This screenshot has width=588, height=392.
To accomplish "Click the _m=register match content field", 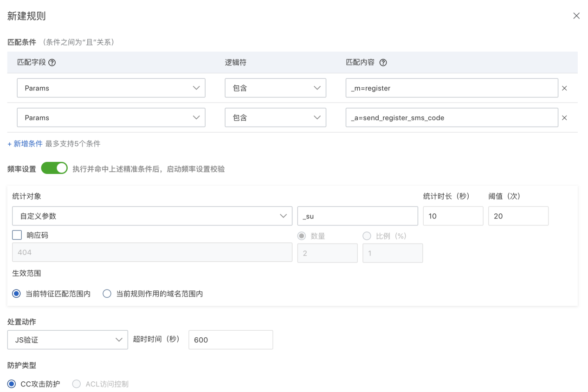I will 451,88.
